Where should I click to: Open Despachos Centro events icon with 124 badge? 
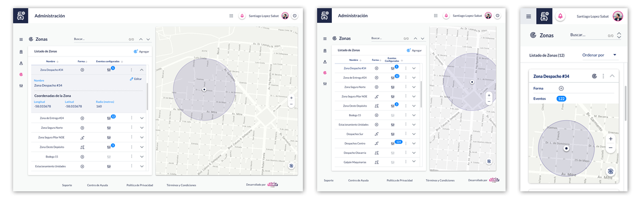393,143
